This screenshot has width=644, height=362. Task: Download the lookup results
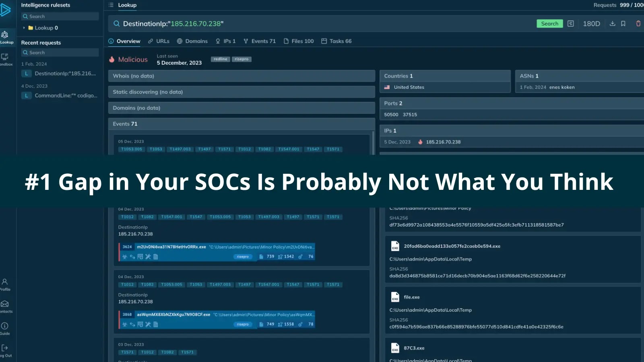click(612, 23)
